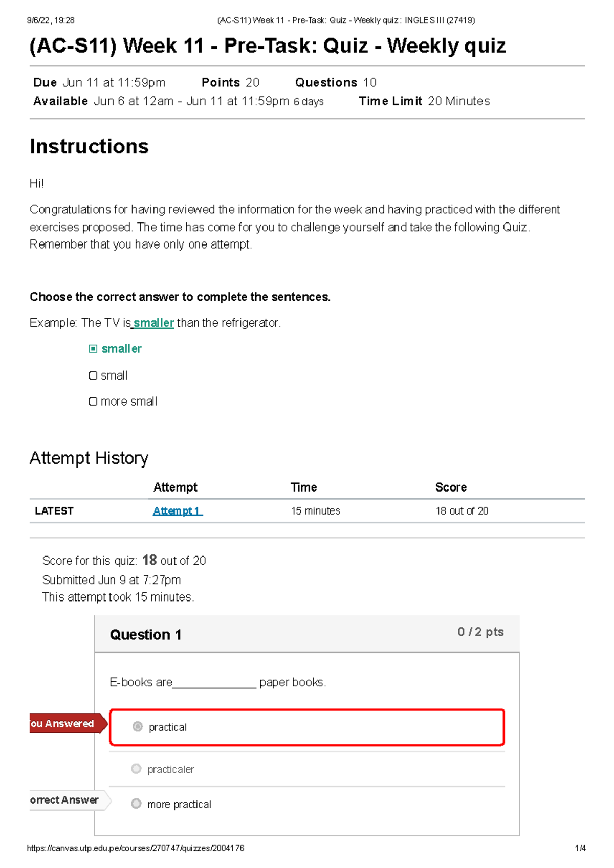Click the blank in "E-books are" sentence
This screenshot has width=614, height=868.
(214, 683)
